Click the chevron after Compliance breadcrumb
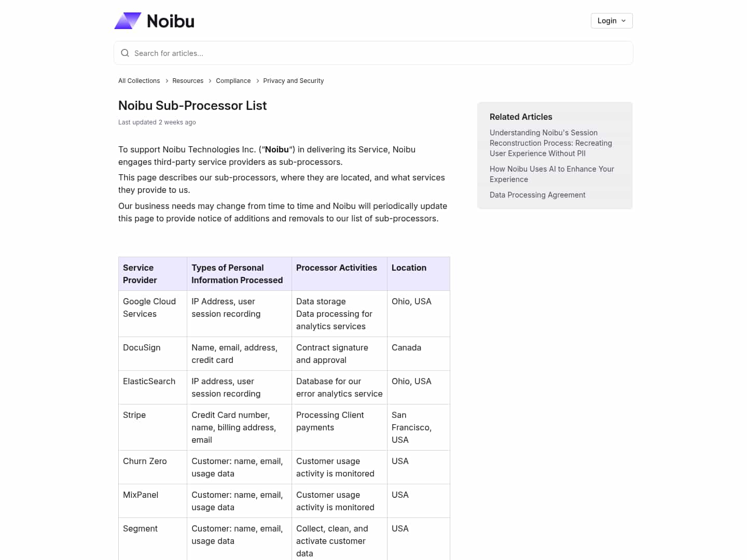The image size is (747, 560). (x=257, y=81)
